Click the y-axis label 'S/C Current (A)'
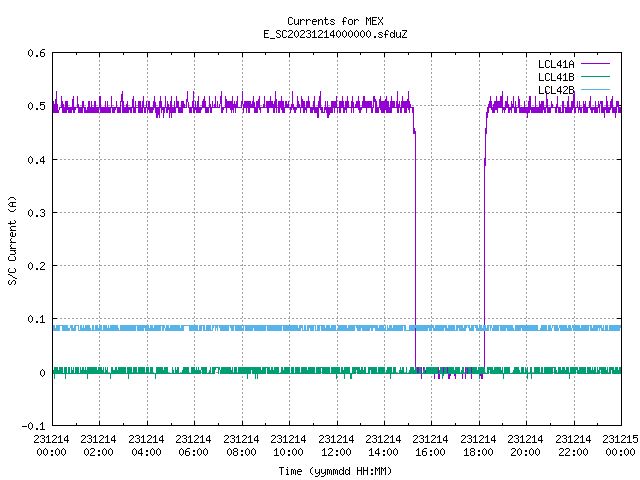The image size is (640, 480). [x=13, y=241]
